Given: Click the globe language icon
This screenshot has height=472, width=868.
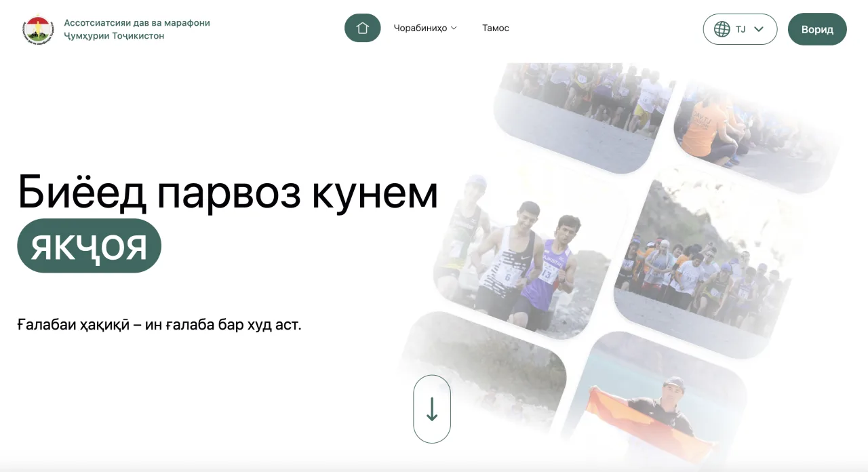Looking at the screenshot, I should click(x=722, y=29).
